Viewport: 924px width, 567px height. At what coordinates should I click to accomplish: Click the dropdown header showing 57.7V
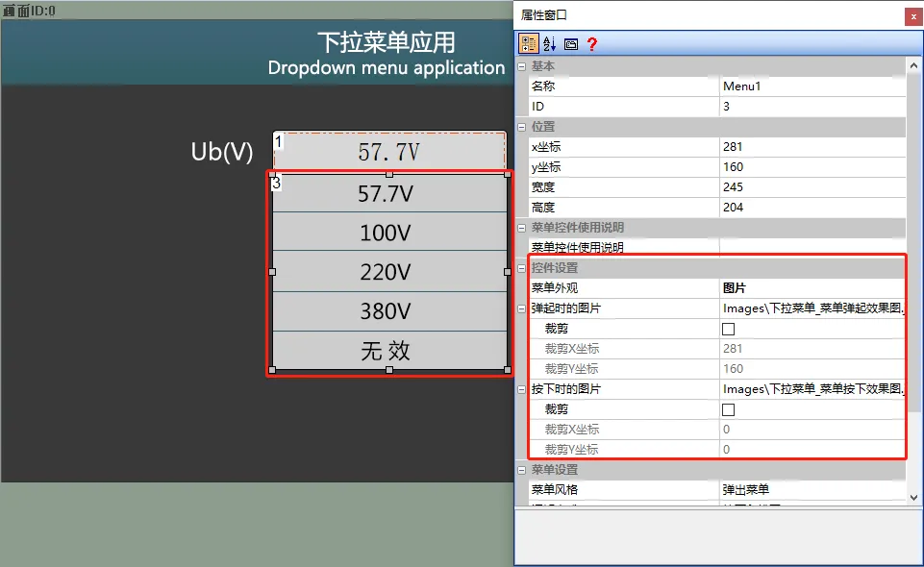pos(388,151)
